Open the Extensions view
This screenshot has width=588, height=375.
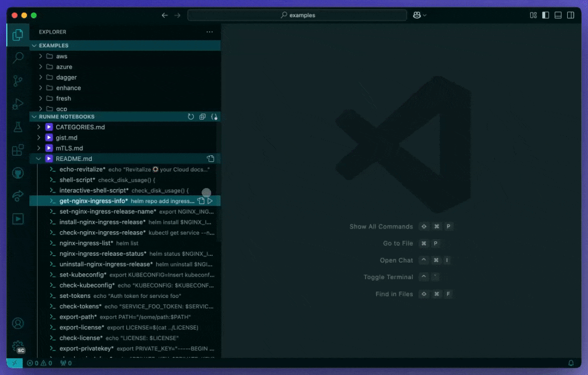(18, 149)
